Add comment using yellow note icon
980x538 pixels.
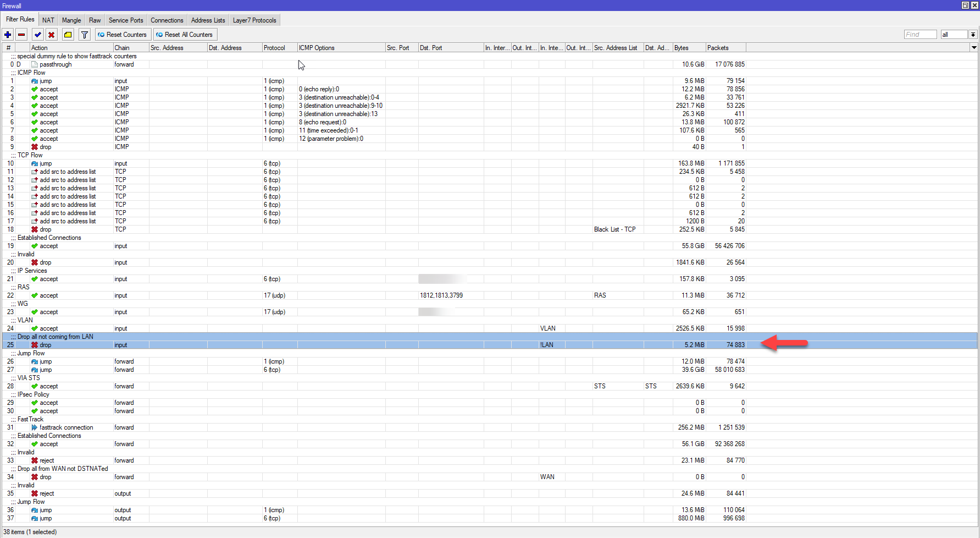(x=68, y=35)
